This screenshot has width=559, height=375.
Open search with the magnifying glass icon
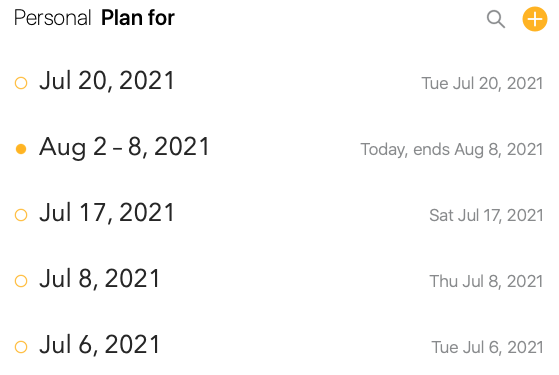point(496,19)
